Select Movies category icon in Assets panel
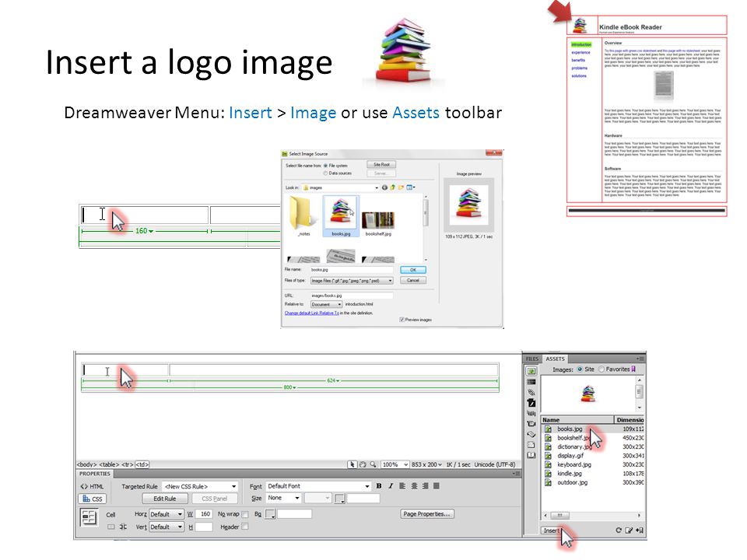Image resolution: width=747 pixels, height=560 pixels. tap(531, 424)
